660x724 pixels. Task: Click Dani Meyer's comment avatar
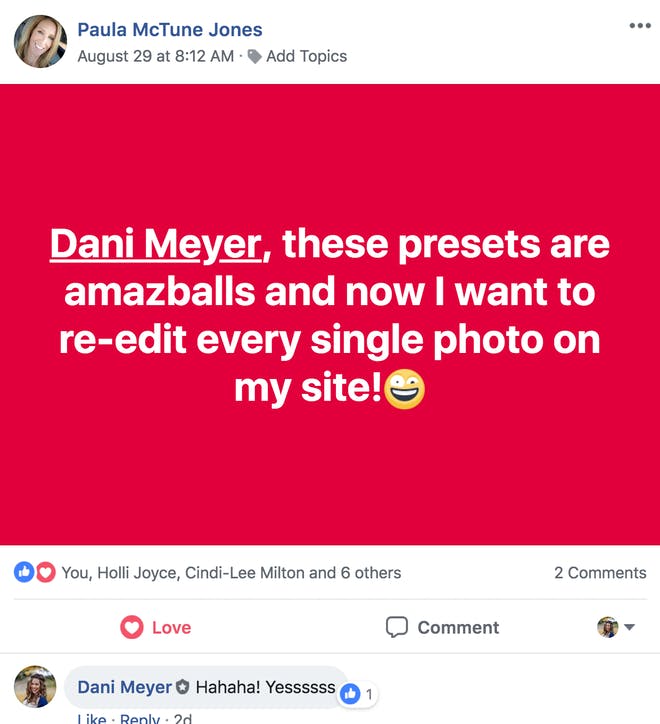coord(35,687)
